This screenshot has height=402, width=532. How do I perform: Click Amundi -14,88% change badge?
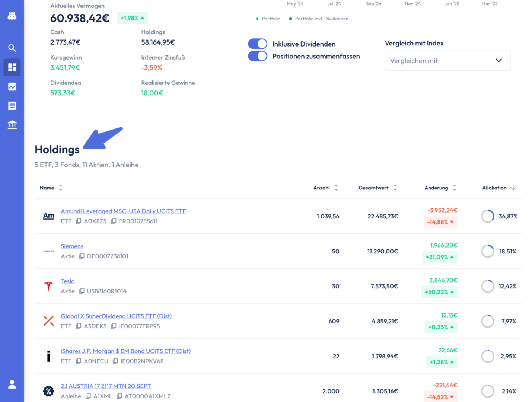(440, 222)
